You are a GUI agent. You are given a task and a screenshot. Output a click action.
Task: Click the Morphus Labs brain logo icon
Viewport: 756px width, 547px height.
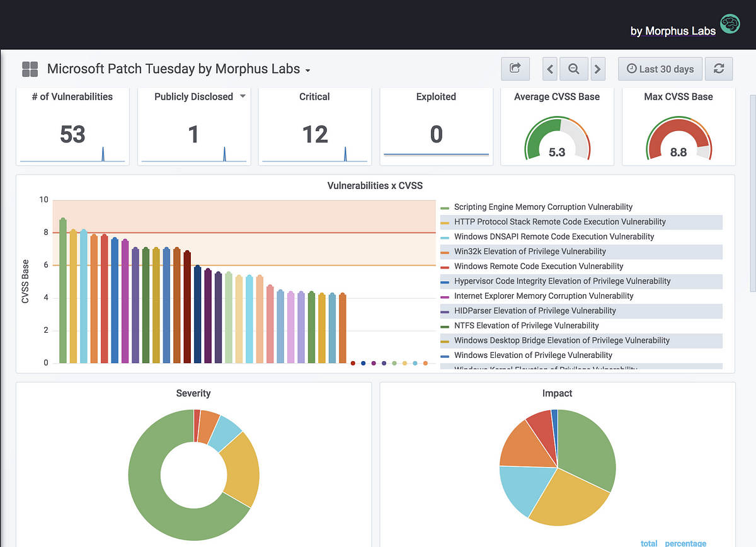click(x=730, y=24)
